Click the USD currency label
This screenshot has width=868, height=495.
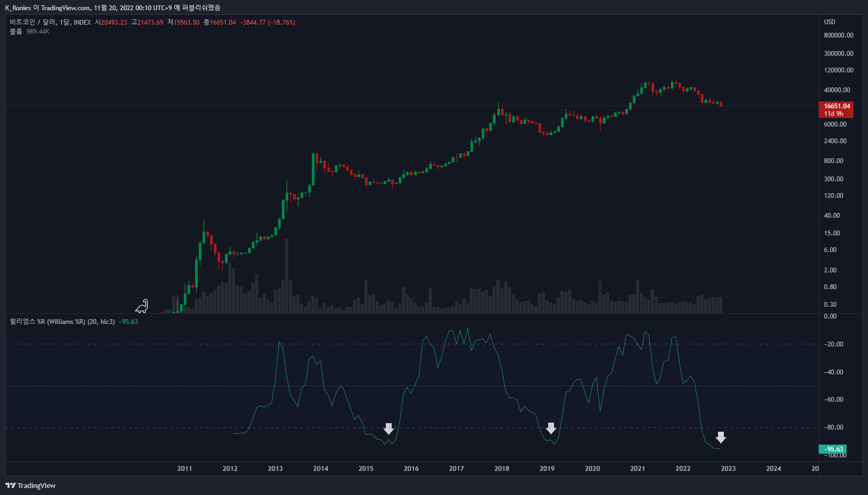(x=829, y=22)
